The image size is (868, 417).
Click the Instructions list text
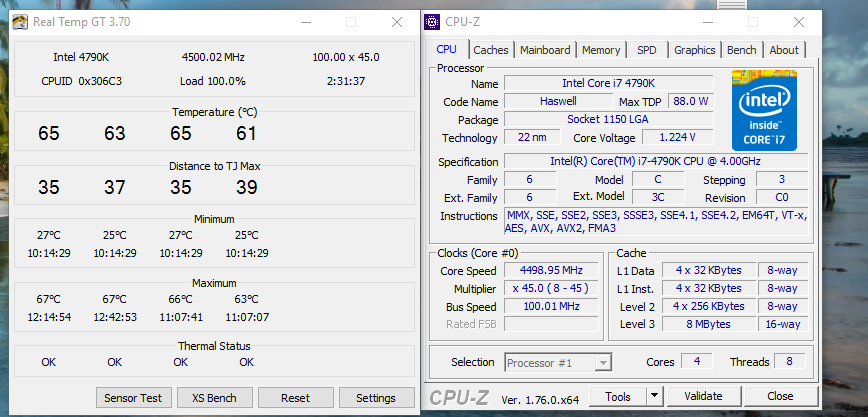click(x=656, y=222)
